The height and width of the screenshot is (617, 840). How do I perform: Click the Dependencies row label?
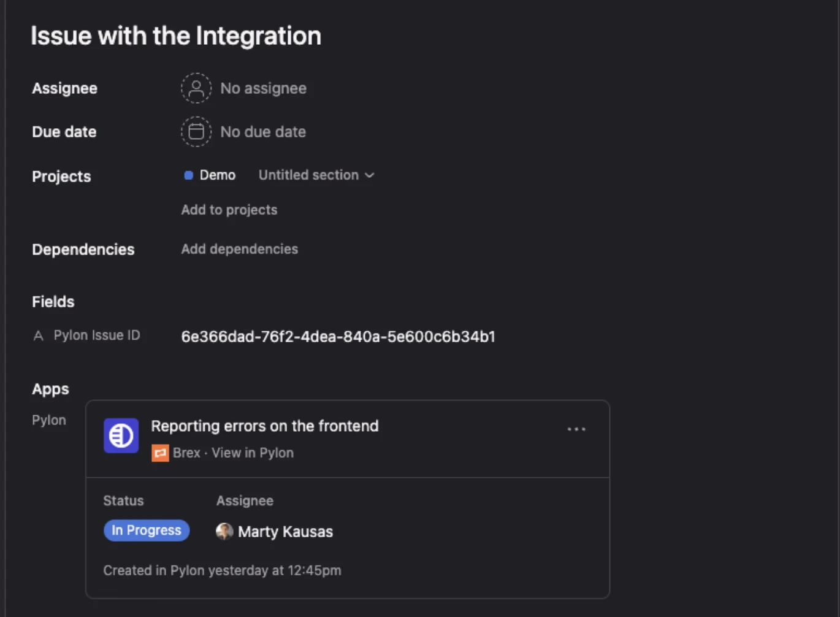83,250
